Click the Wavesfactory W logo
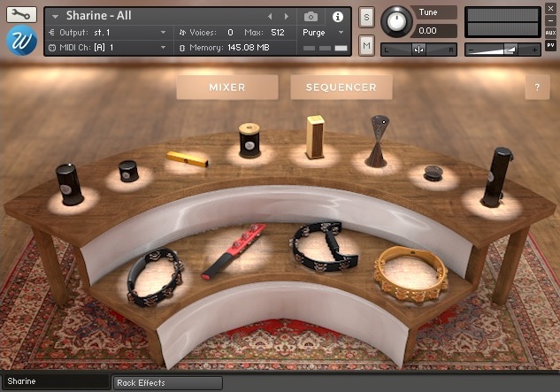The image size is (560, 392). 21,41
